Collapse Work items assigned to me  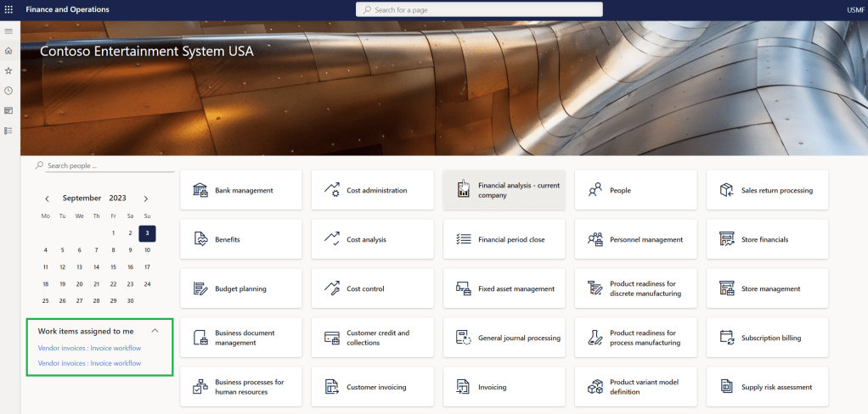(x=155, y=331)
